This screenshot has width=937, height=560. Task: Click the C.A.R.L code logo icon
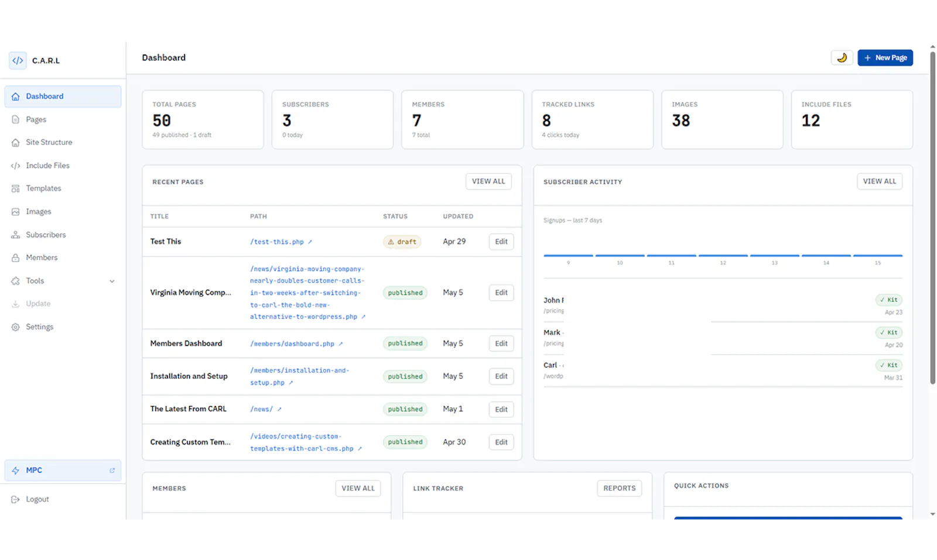[x=18, y=60]
